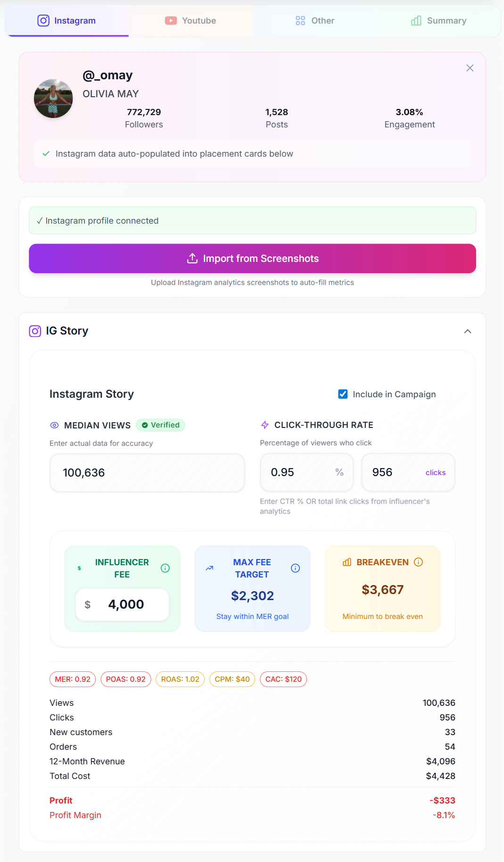Click the breakeven bar chart icon
Image resolution: width=504 pixels, height=862 pixels.
point(347,562)
